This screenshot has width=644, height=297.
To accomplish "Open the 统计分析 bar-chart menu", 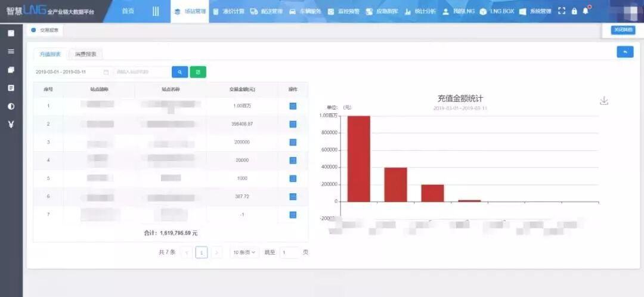I will [x=420, y=11].
